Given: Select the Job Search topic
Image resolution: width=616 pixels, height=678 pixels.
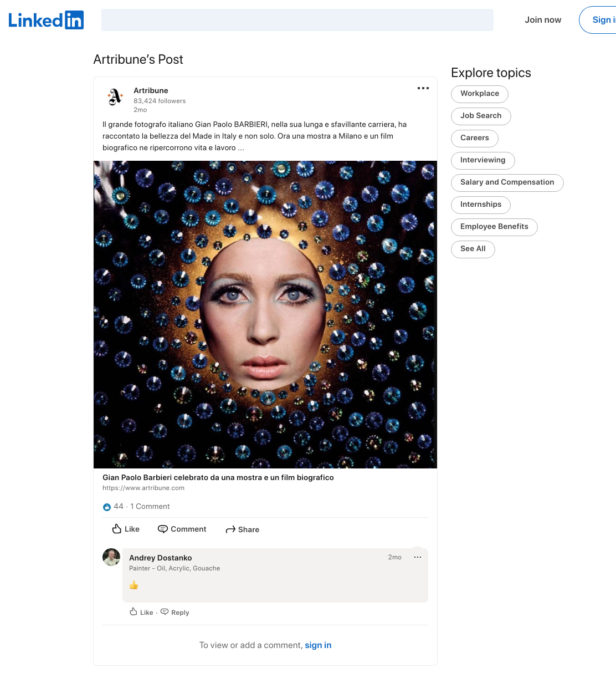Looking at the screenshot, I should (481, 116).
